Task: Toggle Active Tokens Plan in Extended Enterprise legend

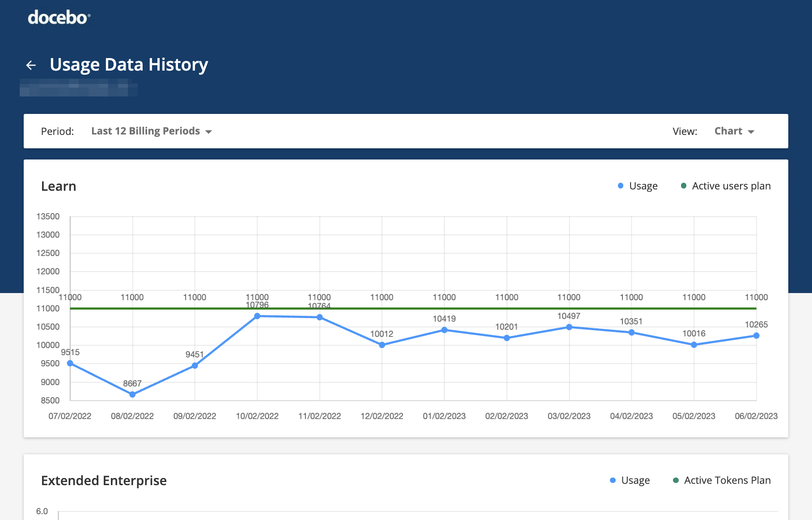Action: pos(727,480)
